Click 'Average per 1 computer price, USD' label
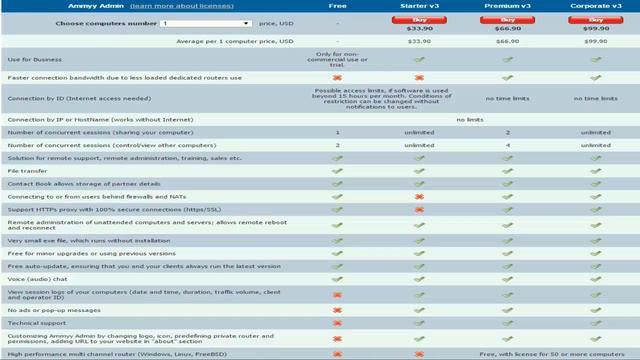640x360 pixels. point(235,41)
